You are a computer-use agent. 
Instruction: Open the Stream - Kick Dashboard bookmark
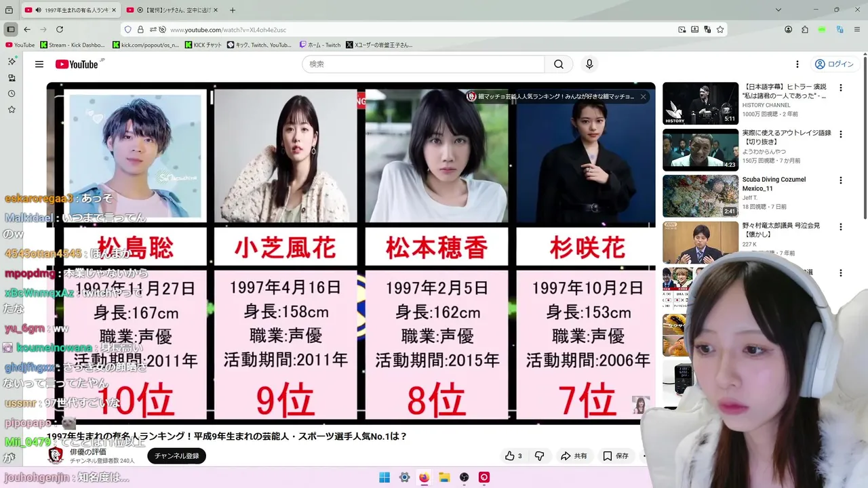(x=73, y=45)
